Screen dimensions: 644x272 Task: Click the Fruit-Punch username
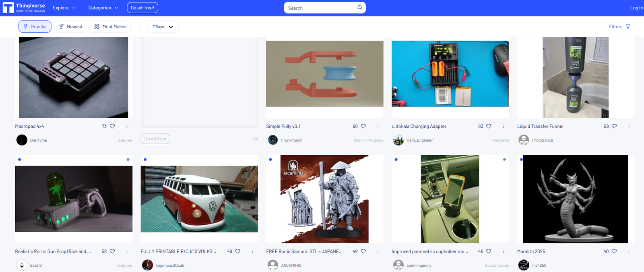[292, 140]
